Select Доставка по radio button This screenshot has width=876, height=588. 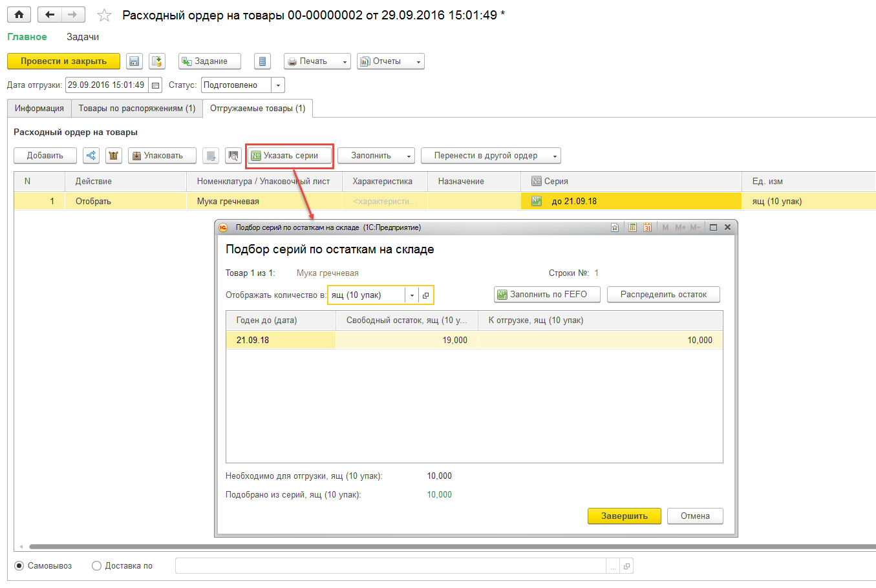[97, 566]
